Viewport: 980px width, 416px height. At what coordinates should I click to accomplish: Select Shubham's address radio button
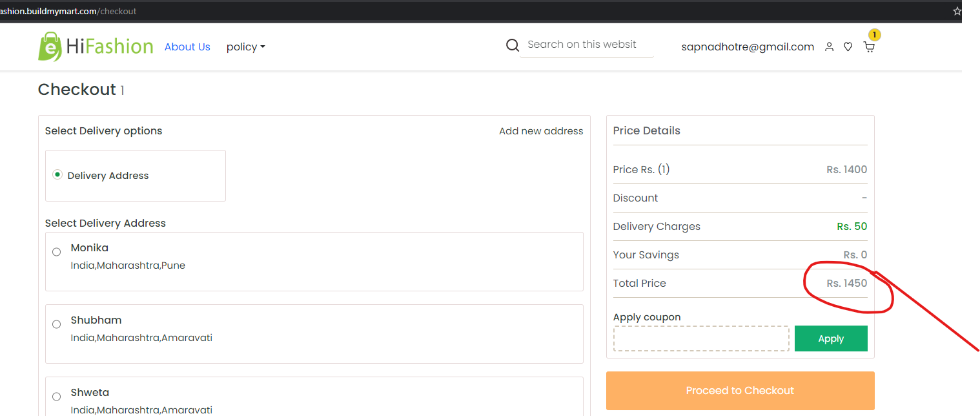[57, 324]
